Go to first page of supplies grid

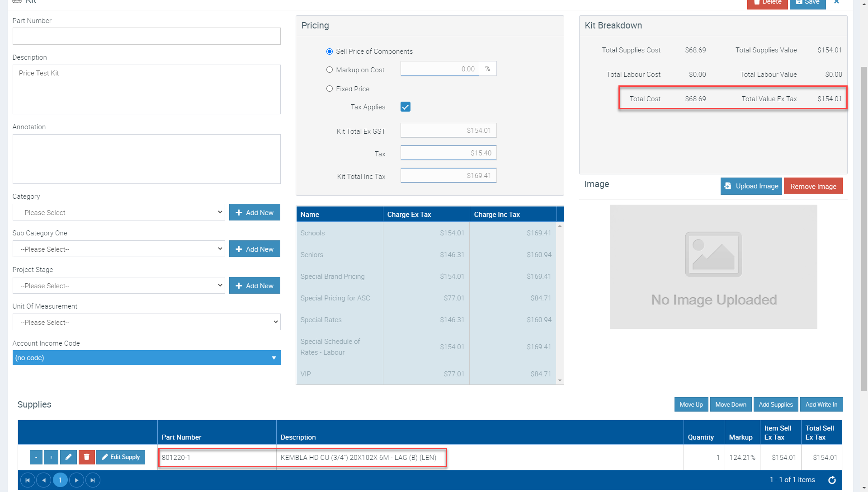tap(28, 480)
